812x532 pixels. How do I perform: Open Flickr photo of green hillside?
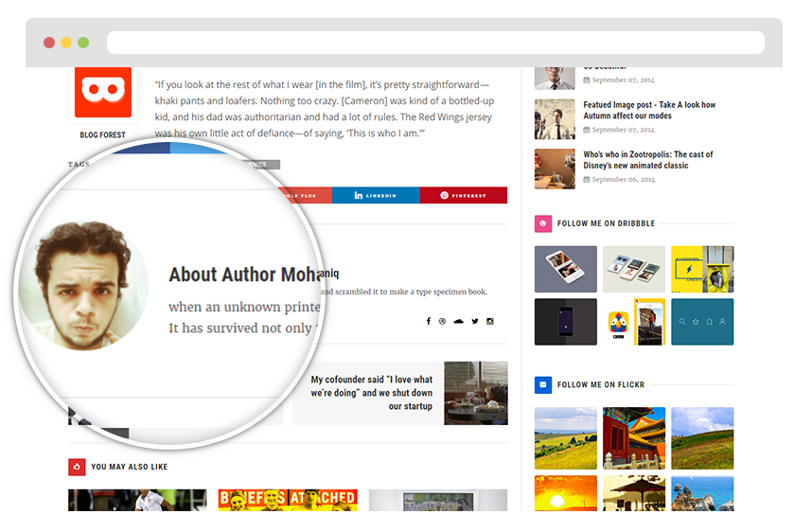pos(702,438)
